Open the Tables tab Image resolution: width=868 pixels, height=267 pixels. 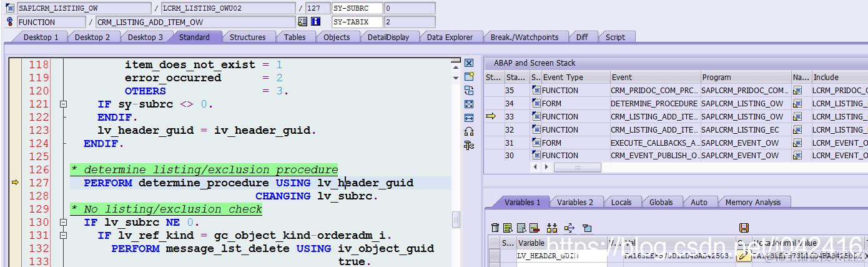(x=295, y=37)
